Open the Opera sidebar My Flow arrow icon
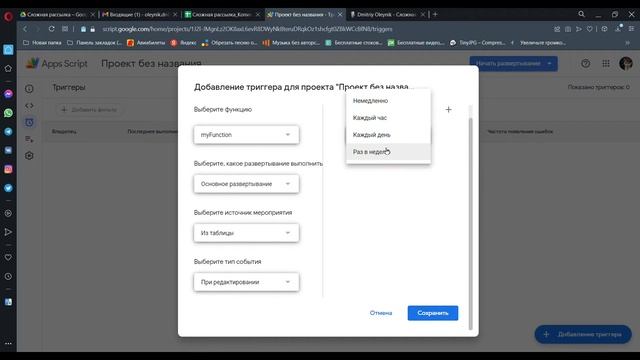The height and width of the screenshot is (360, 640). tap(8, 232)
